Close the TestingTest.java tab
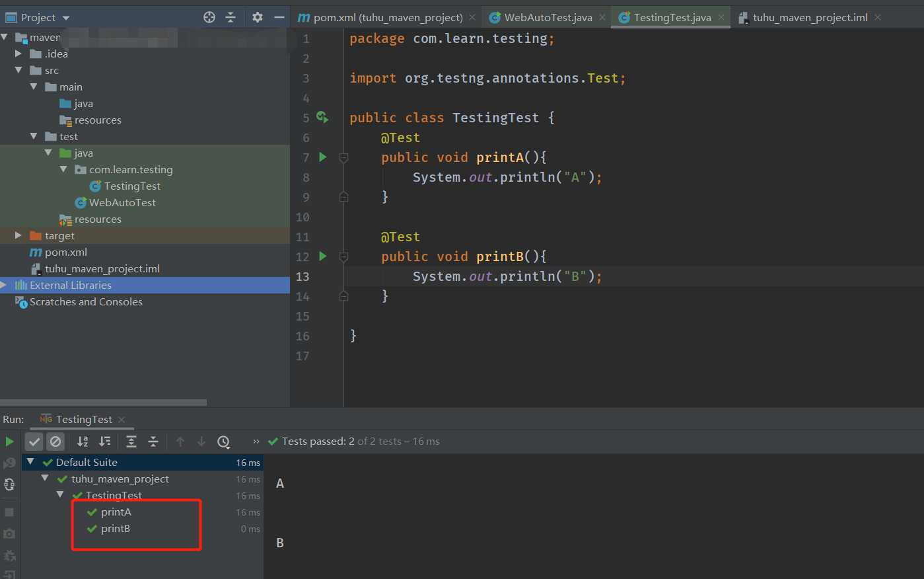Image resolution: width=924 pixels, height=579 pixels. [721, 17]
